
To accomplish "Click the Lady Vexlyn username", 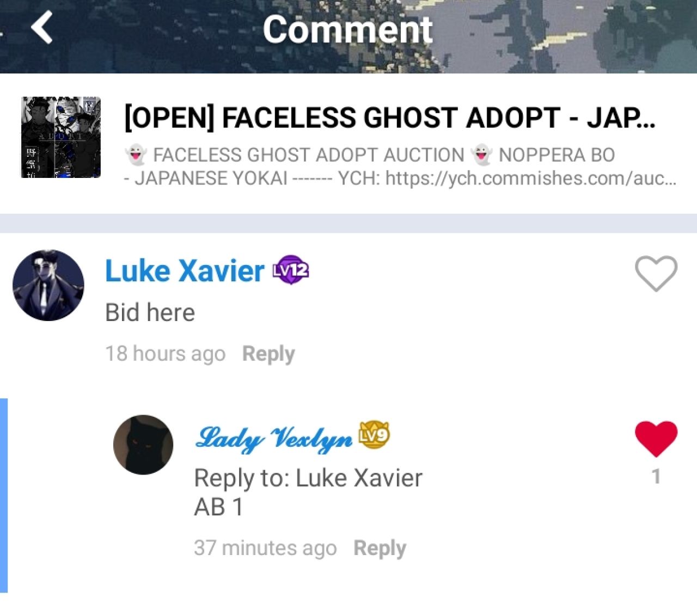I will 274,437.
